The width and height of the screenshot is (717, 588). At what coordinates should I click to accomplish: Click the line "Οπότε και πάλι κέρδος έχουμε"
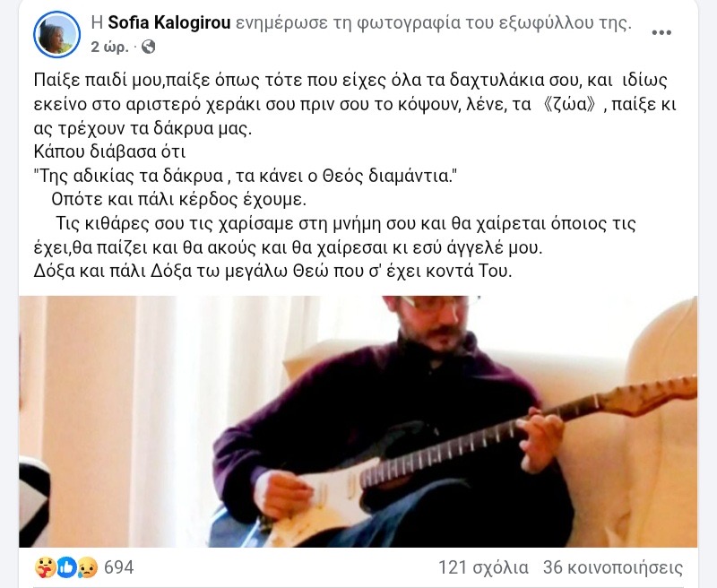178,200
